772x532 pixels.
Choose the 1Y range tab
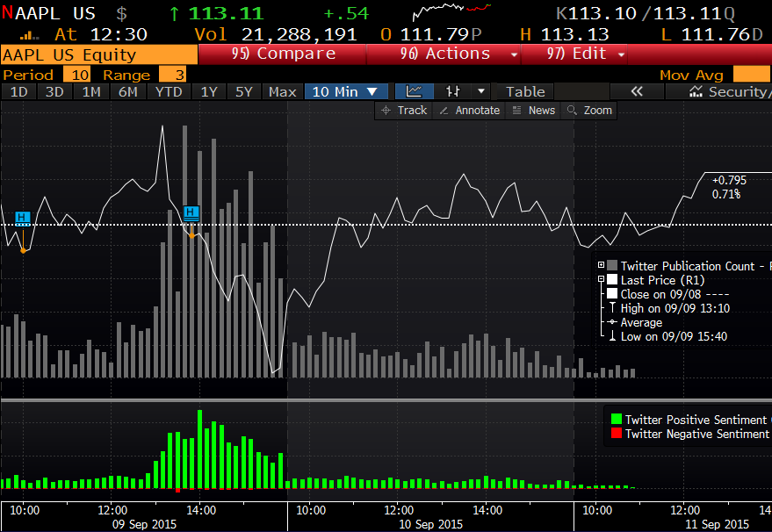click(209, 91)
